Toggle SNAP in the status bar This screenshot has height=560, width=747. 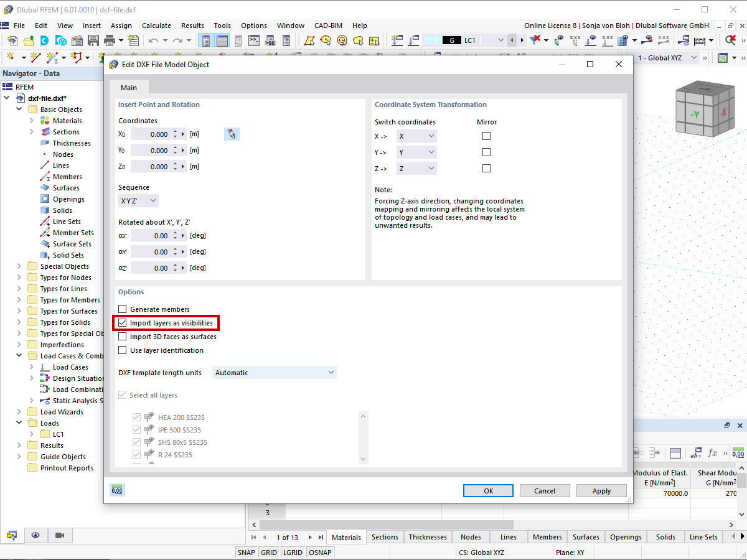(246, 552)
